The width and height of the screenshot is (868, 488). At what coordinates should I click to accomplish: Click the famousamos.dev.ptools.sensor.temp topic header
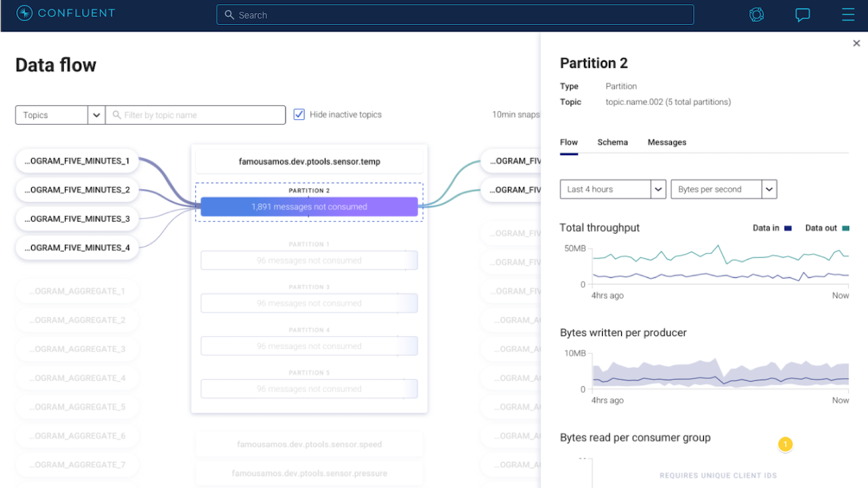click(309, 162)
